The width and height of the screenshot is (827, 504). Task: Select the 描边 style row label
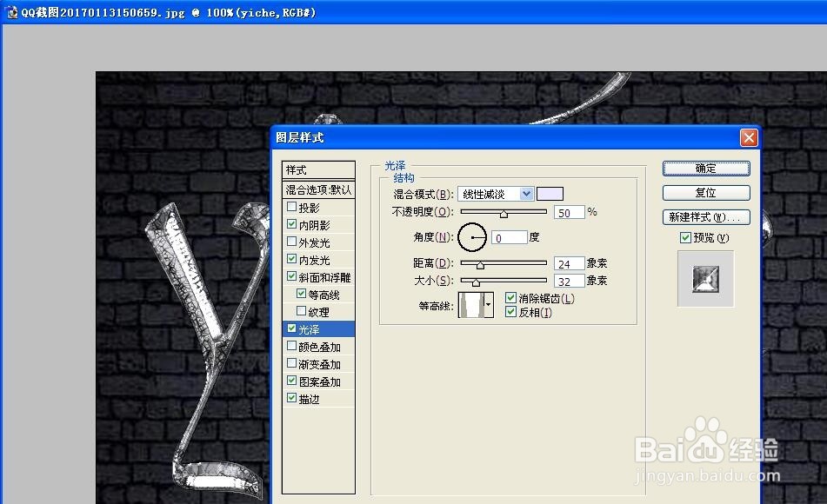click(309, 399)
